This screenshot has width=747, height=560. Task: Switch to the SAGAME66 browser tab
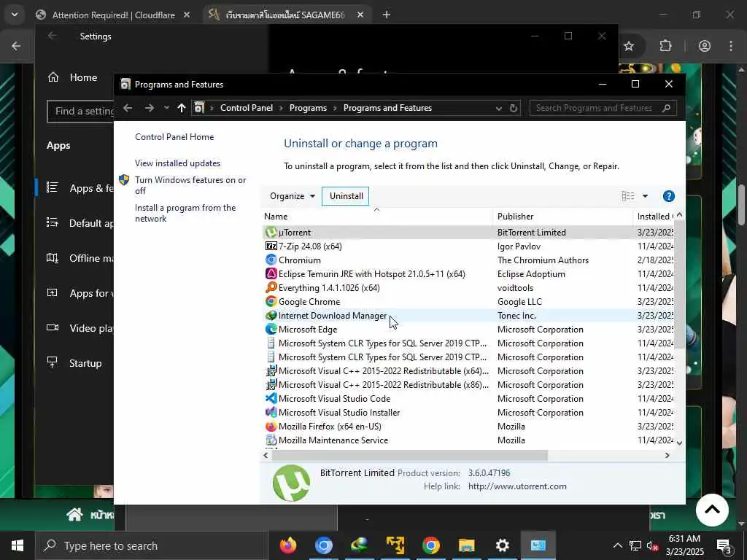[285, 15]
